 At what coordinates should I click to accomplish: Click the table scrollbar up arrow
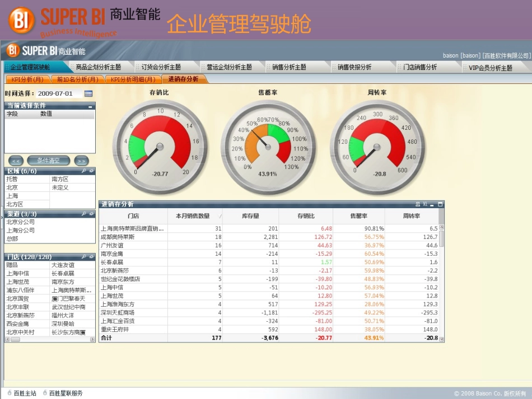tap(441, 227)
